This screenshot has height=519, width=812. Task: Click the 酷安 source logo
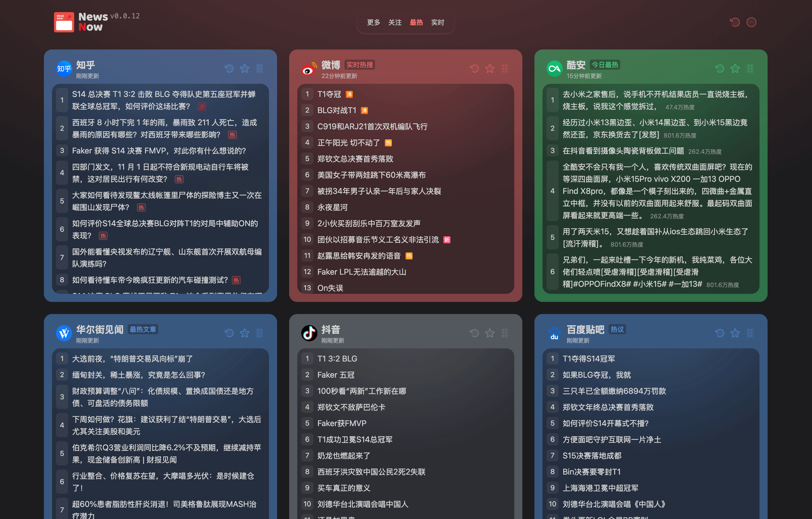pos(554,68)
